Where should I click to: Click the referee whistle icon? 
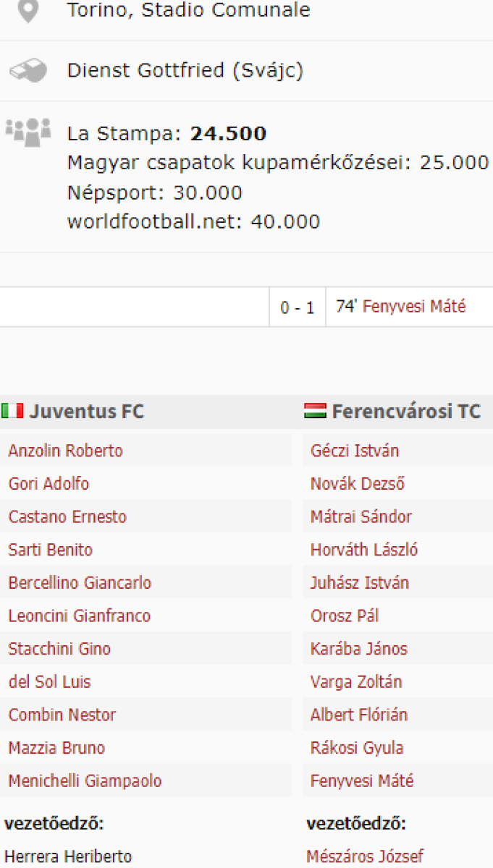point(28,71)
